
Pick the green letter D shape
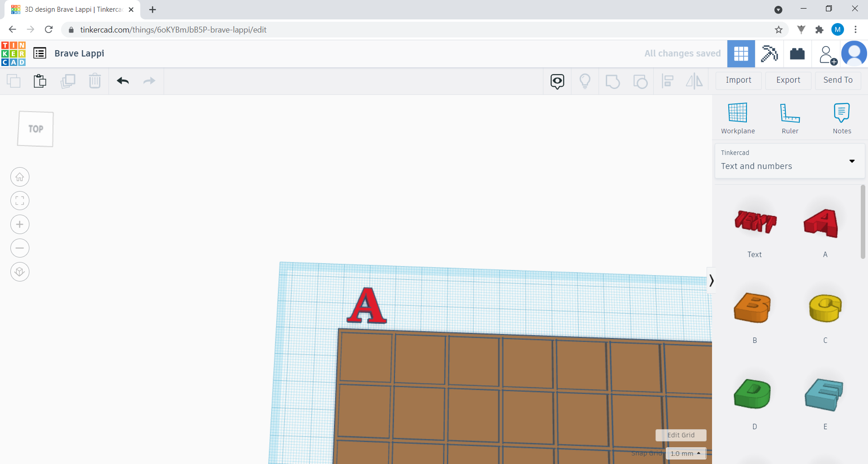(x=753, y=394)
